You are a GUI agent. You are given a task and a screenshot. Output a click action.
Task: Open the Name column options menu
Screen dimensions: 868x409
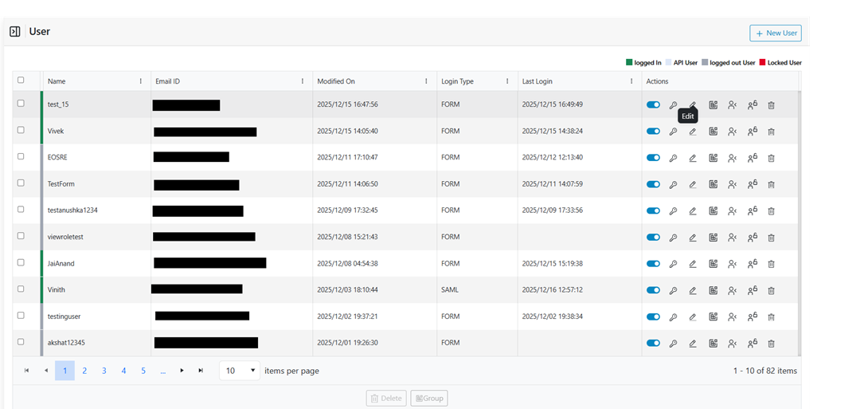click(141, 81)
